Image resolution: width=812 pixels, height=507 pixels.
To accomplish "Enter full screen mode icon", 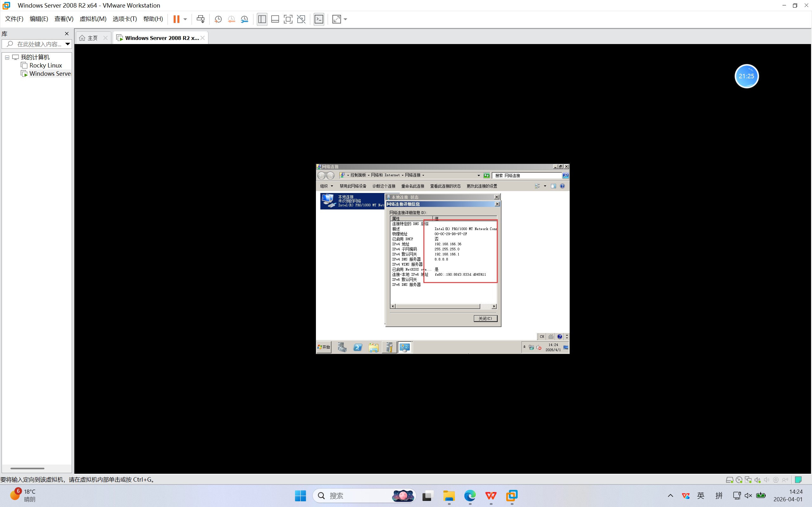I will (288, 19).
